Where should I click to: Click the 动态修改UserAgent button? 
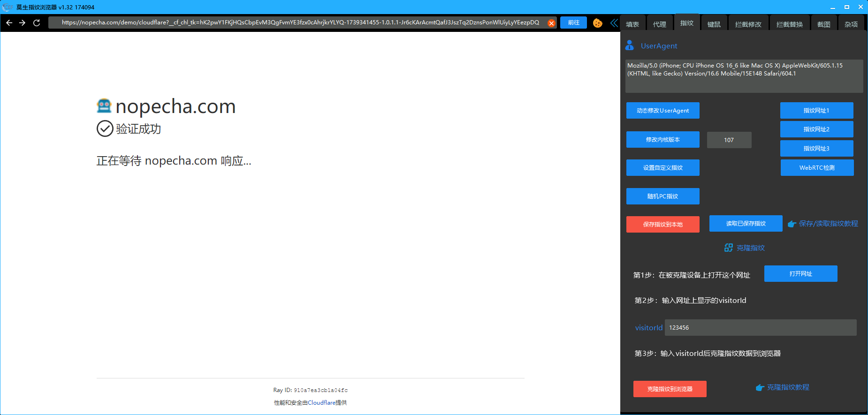click(662, 111)
